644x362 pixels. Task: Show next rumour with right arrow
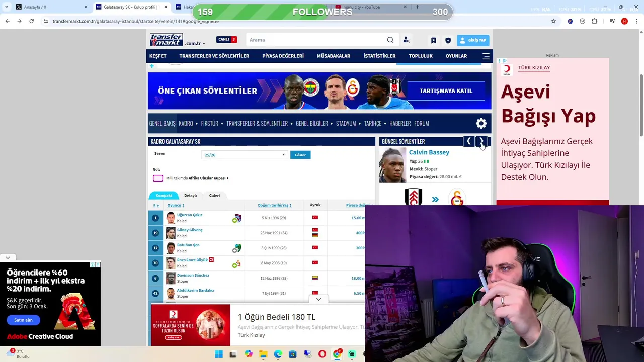[481, 141]
